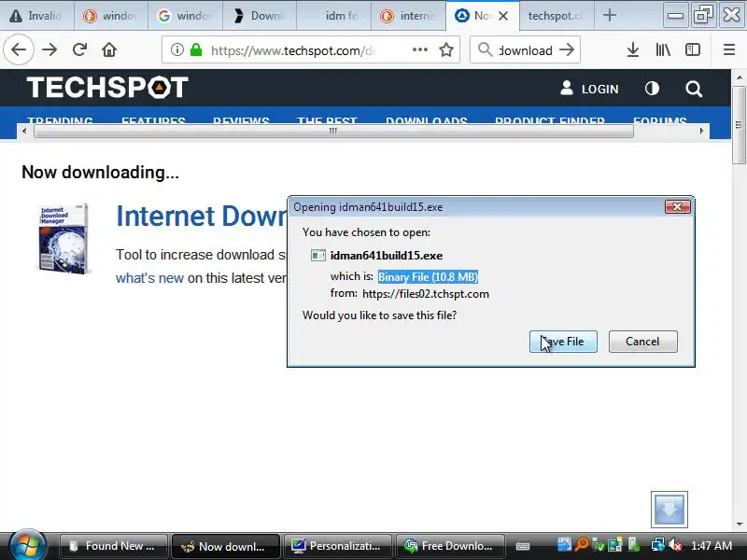Viewport: 747px width, 560px height.
Task: Switch to the Downl tab
Action: 260,16
